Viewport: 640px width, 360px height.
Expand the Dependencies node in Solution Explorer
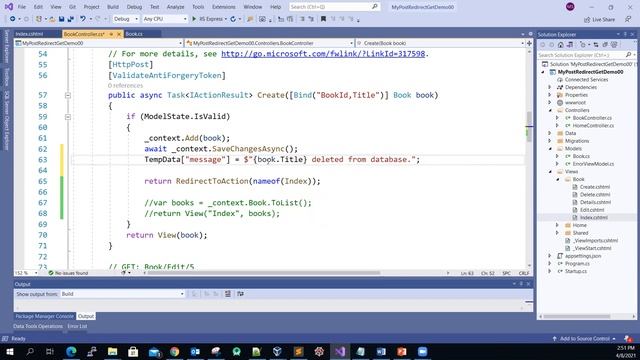click(x=549, y=87)
